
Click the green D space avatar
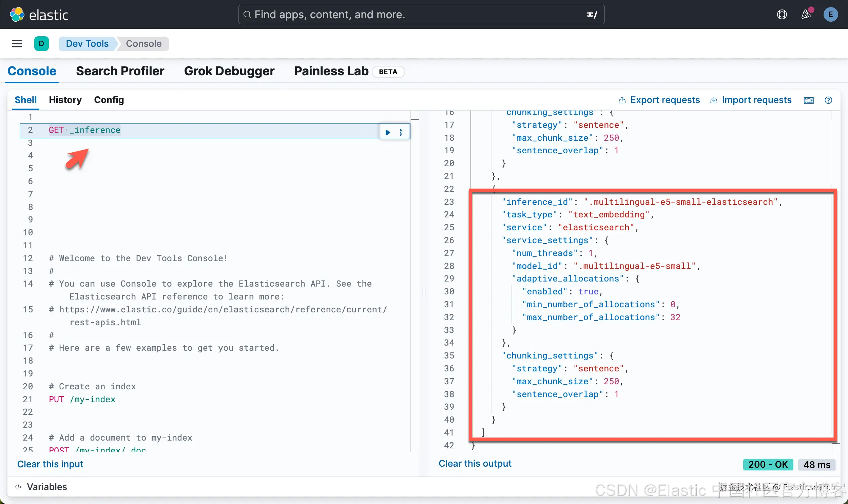click(x=41, y=43)
